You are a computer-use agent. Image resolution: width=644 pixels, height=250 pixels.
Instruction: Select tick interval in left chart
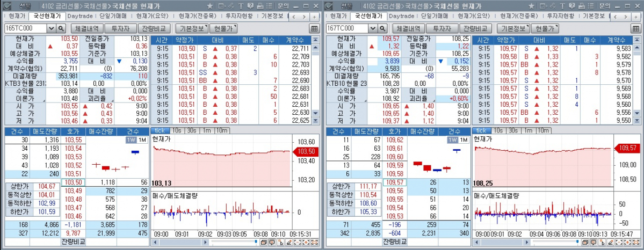pyautogui.click(x=159, y=130)
